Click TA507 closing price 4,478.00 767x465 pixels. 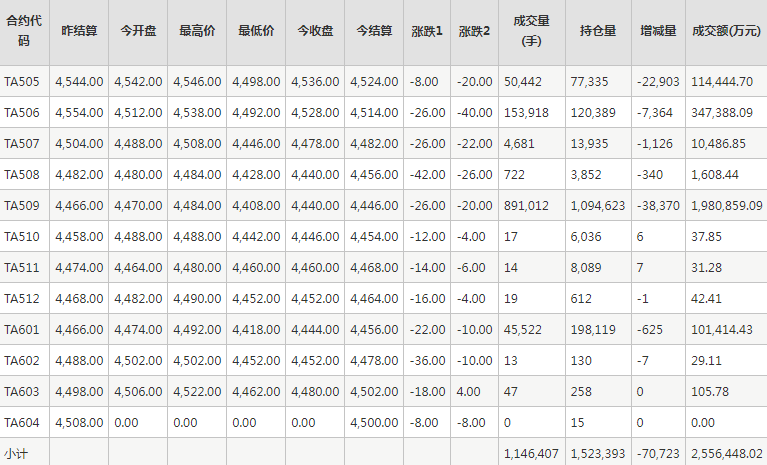point(315,144)
